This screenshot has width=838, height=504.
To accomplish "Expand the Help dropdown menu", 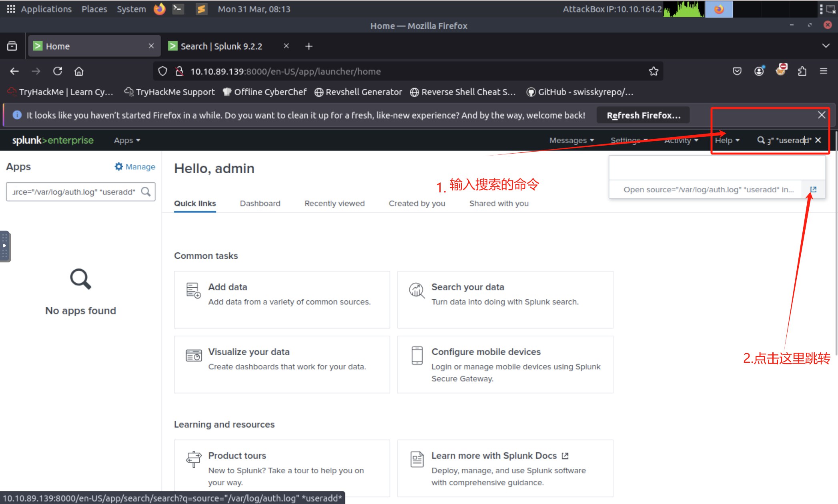I will (x=727, y=140).
